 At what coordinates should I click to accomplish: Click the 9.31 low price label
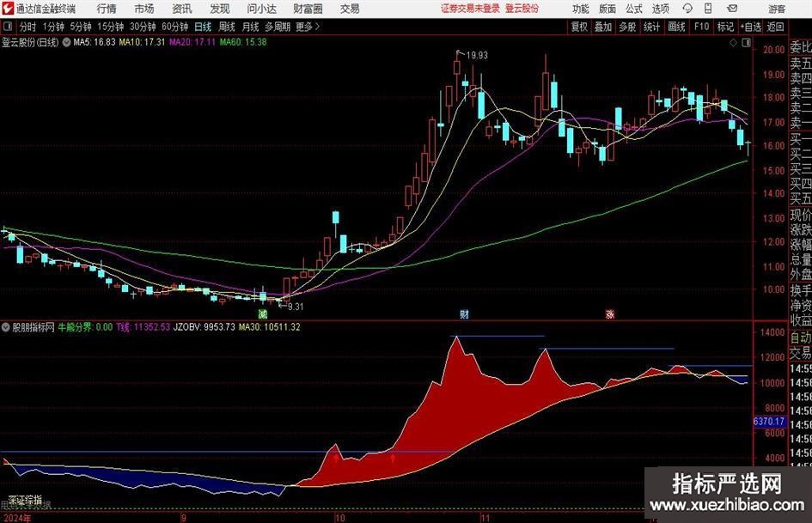click(295, 307)
